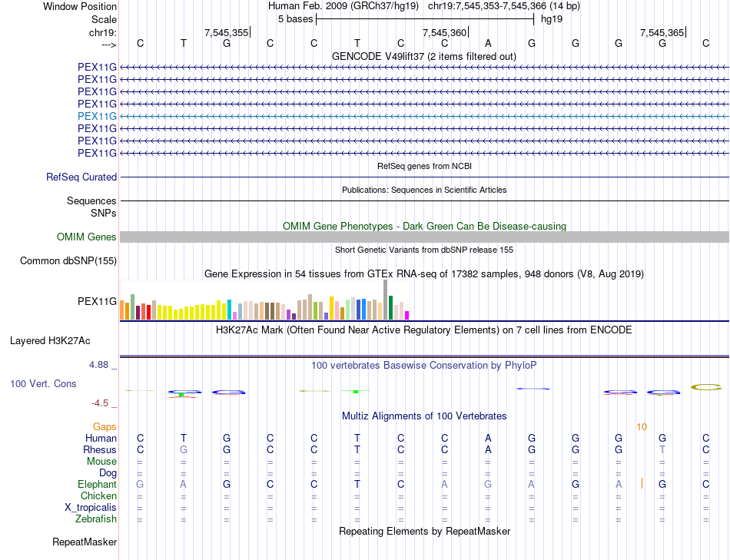The height and width of the screenshot is (560, 730).
Task: Click the GENCODE V49lift37 track title
Action: [x=423, y=56]
